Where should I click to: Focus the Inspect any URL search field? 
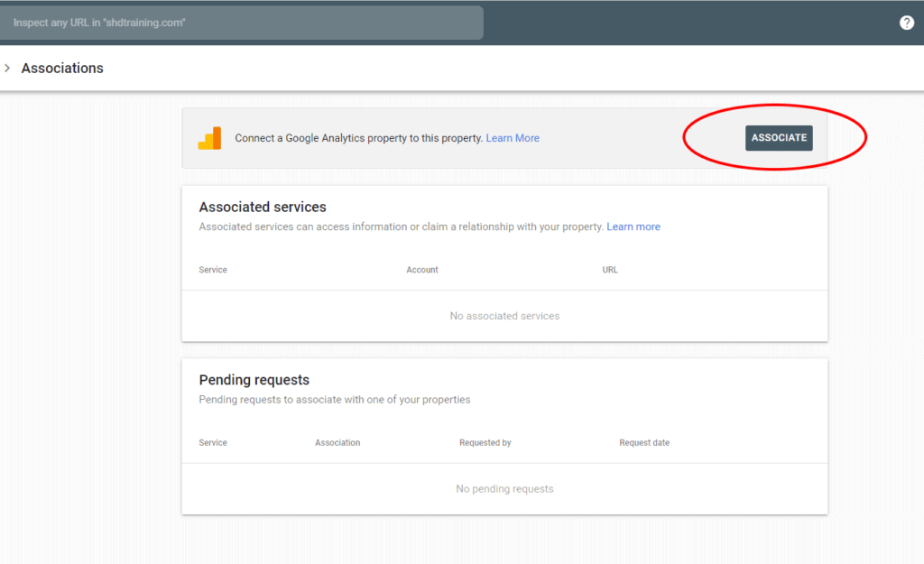(x=241, y=23)
